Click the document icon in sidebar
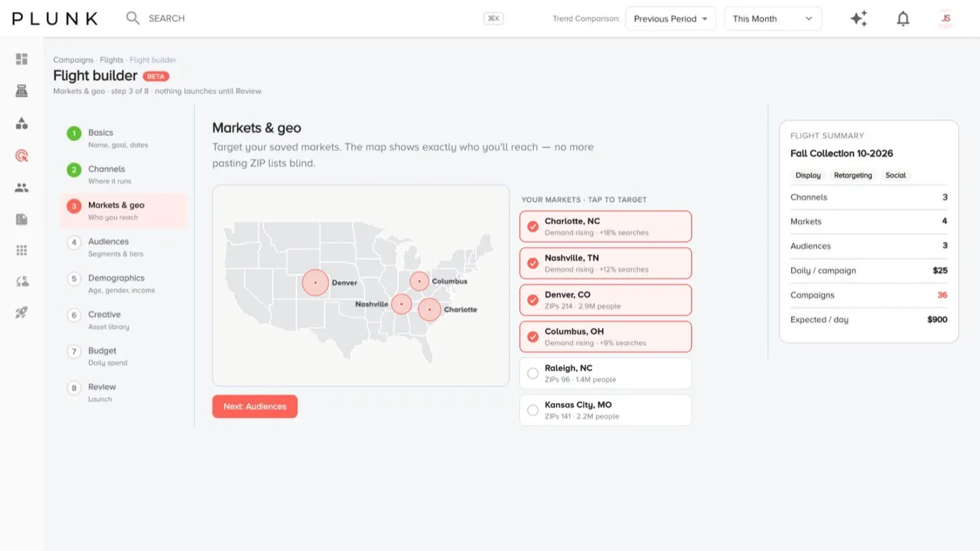 tap(22, 220)
